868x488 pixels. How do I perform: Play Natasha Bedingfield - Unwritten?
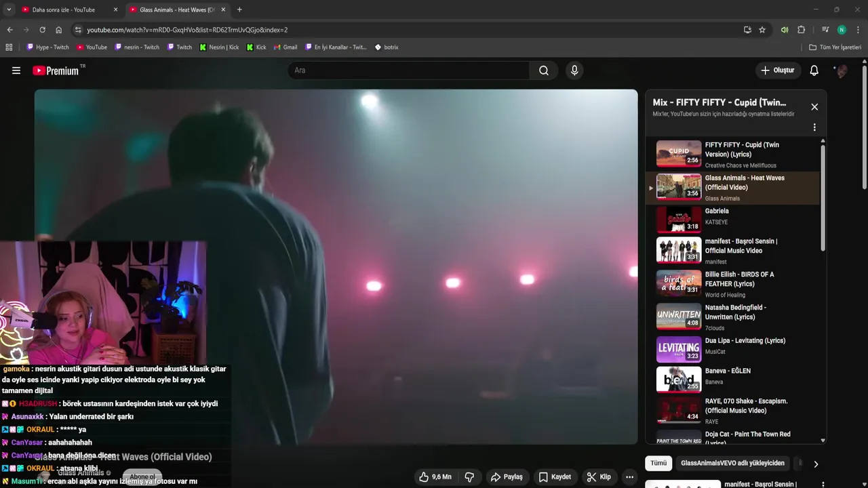(x=732, y=317)
